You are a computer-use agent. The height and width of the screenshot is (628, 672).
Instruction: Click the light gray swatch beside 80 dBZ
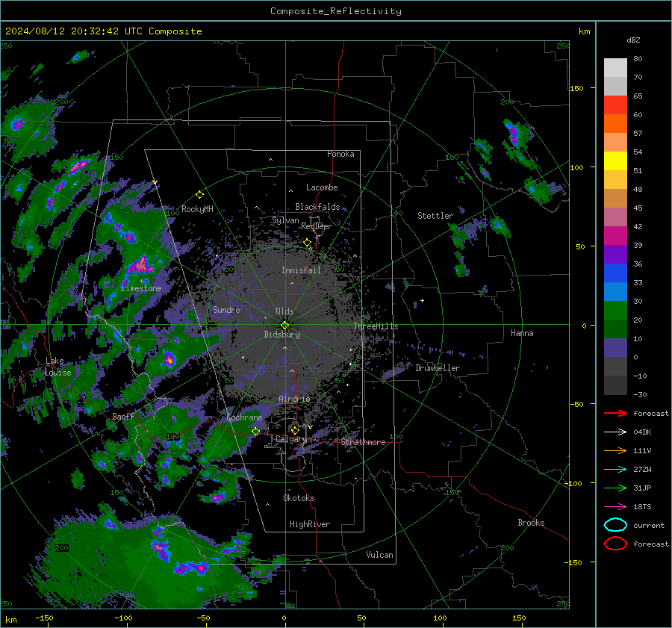point(615,67)
